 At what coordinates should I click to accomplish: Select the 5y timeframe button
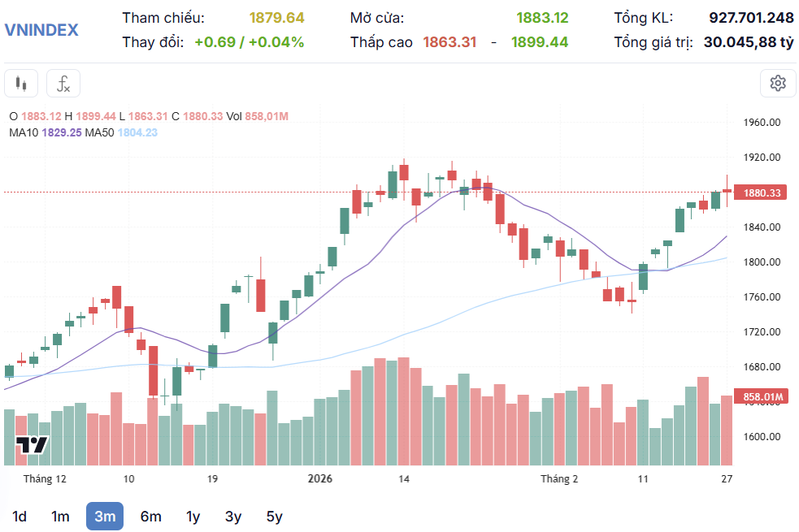click(274, 516)
